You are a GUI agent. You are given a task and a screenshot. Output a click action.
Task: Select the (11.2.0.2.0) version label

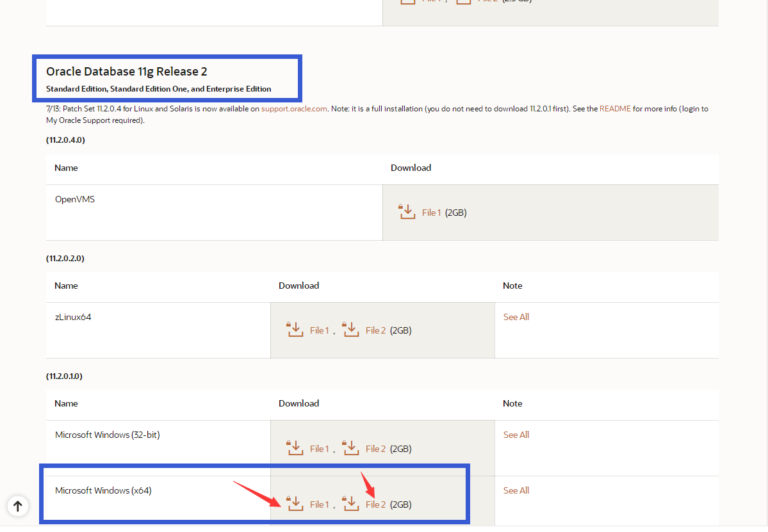pyautogui.click(x=65, y=259)
